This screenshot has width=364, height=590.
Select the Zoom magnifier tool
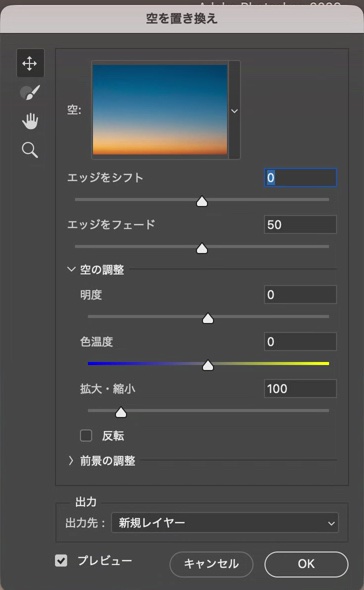[x=30, y=150]
